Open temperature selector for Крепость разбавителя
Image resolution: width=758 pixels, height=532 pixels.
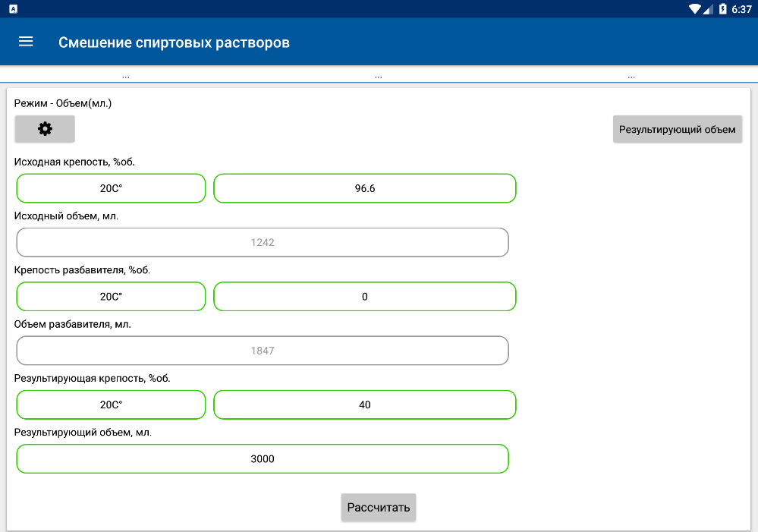coord(112,297)
